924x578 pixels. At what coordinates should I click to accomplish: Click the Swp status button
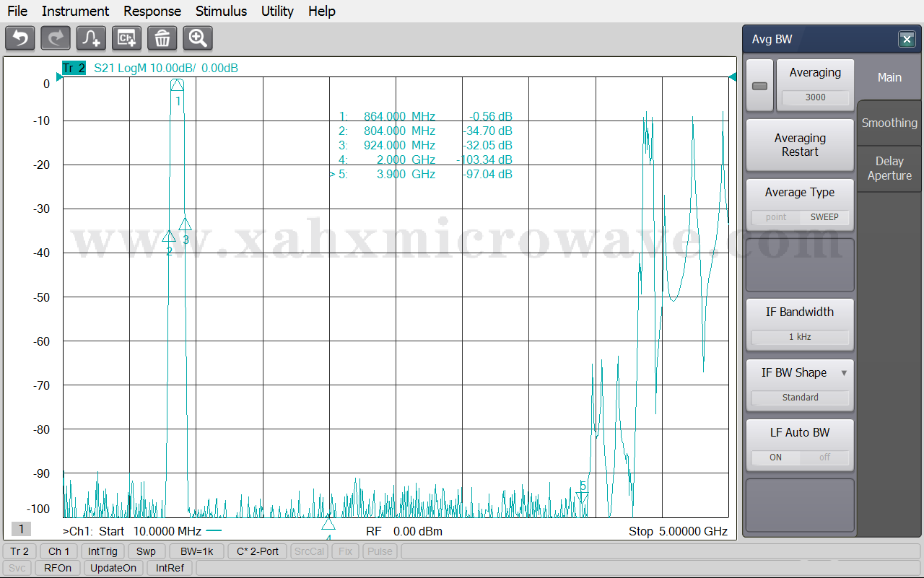tap(146, 551)
